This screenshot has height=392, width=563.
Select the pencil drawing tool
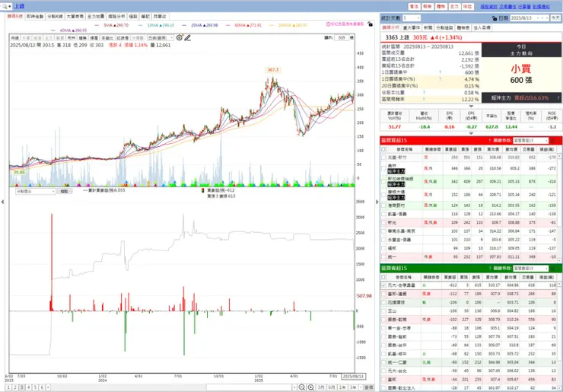tap(187, 38)
